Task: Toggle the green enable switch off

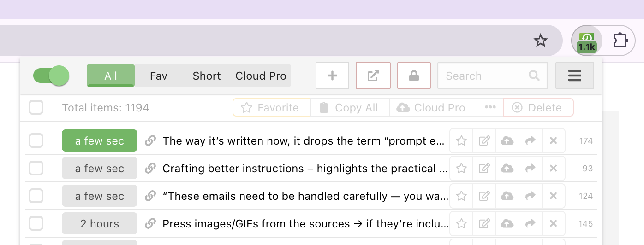Action: [x=51, y=76]
